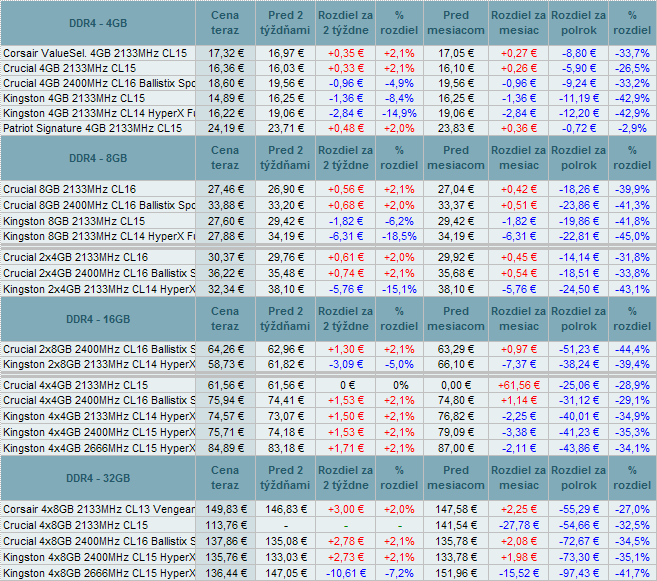This screenshot has height=581, width=657.
Task: Click Crucial 4GB 2400MHz CL16 Ballistix product name
Action: tap(98, 83)
